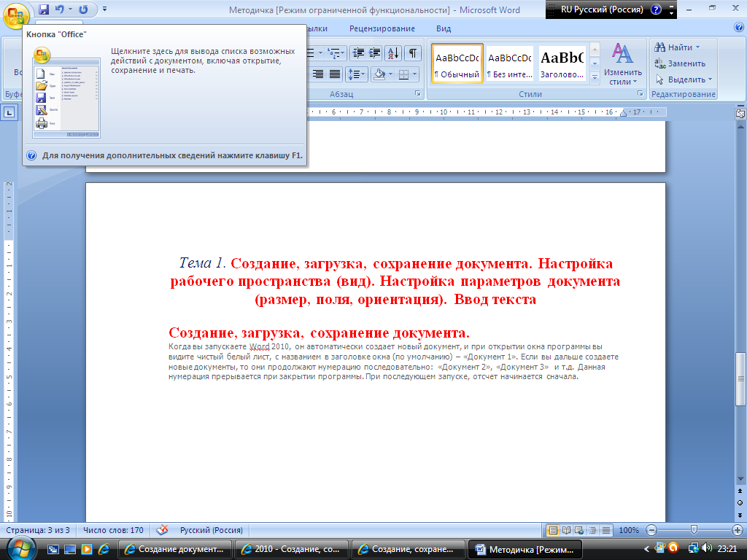Click Previous Page double-arrow button
The width and height of the screenshot is (747, 560).
click(x=740, y=491)
